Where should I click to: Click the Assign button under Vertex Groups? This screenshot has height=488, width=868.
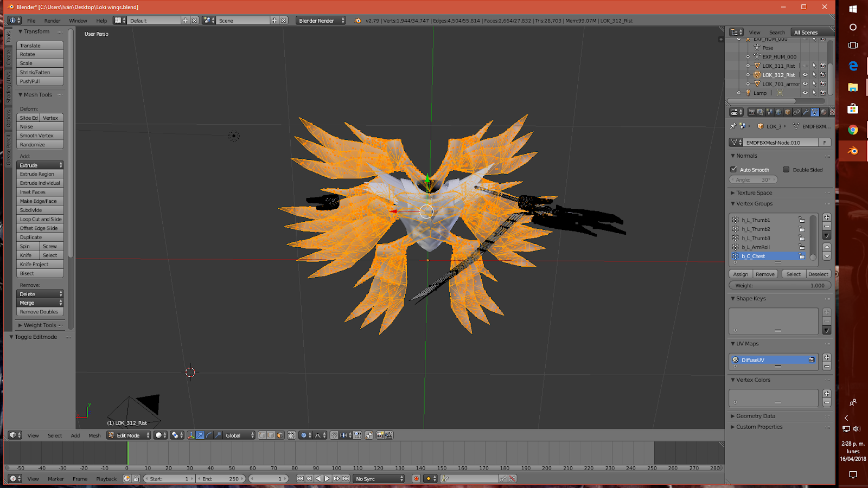740,274
